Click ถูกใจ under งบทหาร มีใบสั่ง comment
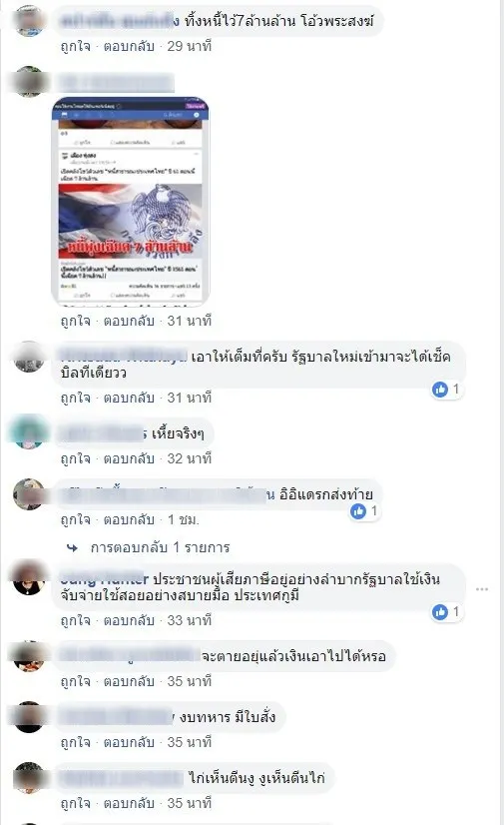 pos(75,742)
